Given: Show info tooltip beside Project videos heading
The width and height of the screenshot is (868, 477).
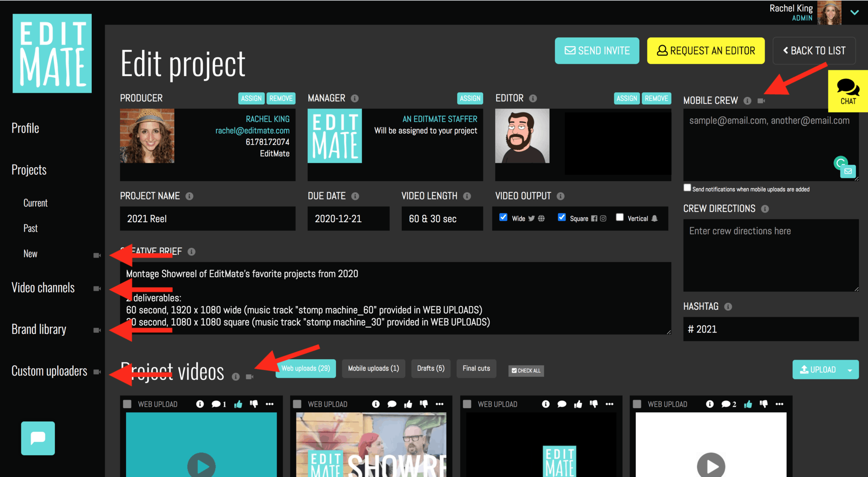Looking at the screenshot, I should tap(236, 376).
